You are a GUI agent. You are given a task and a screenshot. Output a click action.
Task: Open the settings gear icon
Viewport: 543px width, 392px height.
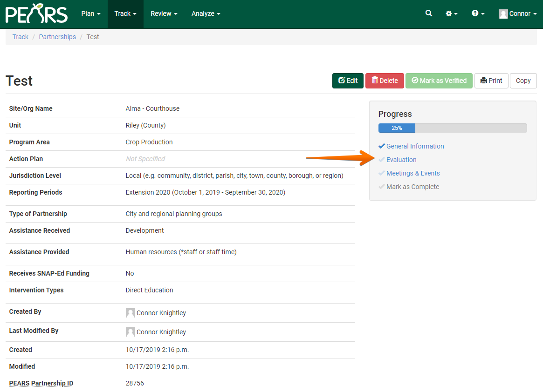click(x=449, y=14)
